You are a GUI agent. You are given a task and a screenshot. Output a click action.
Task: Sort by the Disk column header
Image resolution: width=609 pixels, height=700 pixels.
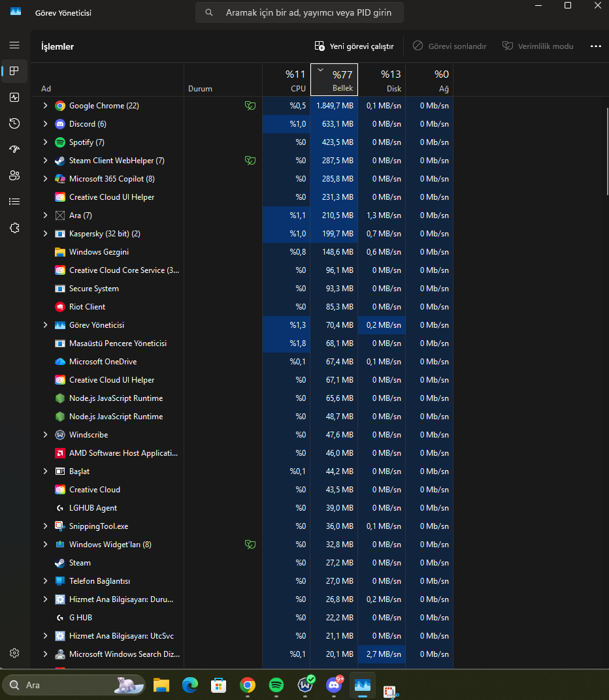tap(382, 80)
